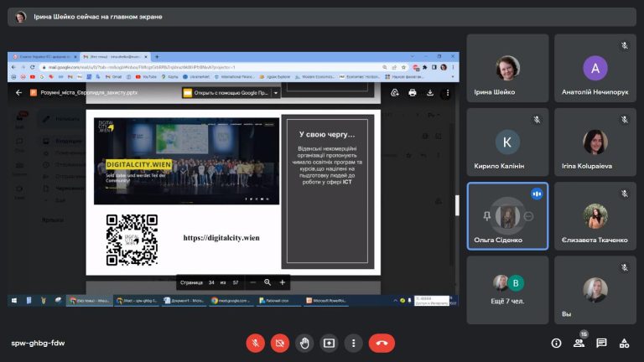Select Irina Kolupaieva participant tile

(x=595, y=142)
